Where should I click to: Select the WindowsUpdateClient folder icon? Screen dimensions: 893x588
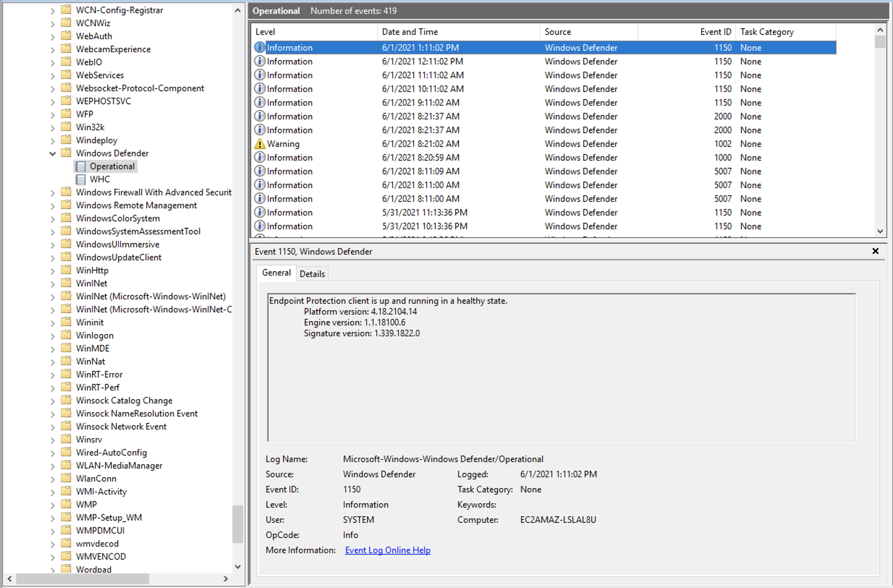click(x=66, y=257)
